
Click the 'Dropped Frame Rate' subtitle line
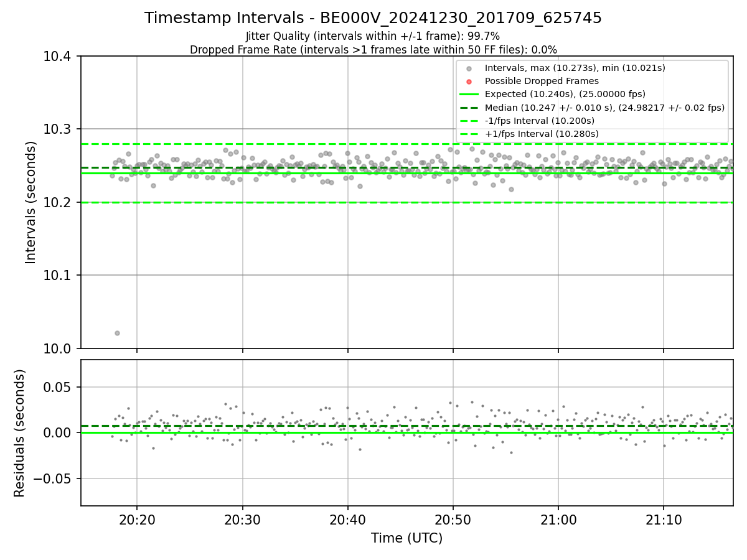(x=373, y=50)
